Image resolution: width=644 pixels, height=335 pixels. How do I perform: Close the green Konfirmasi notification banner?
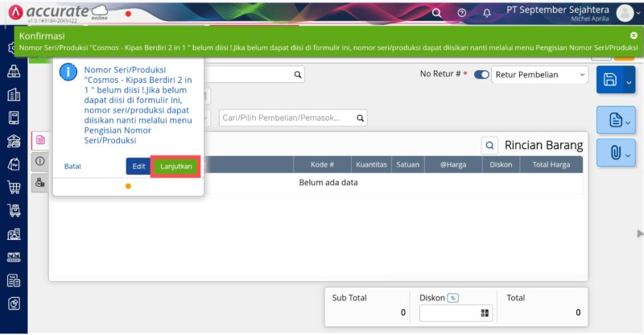point(634,36)
